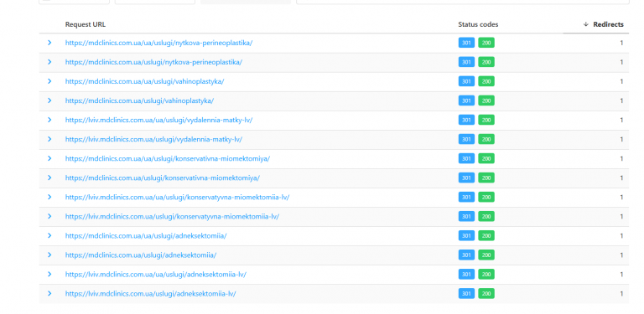
Task: Open link mdclinics.com.ua/uslugi/adneksektomiia/ without /ua/
Action: tap(141, 255)
